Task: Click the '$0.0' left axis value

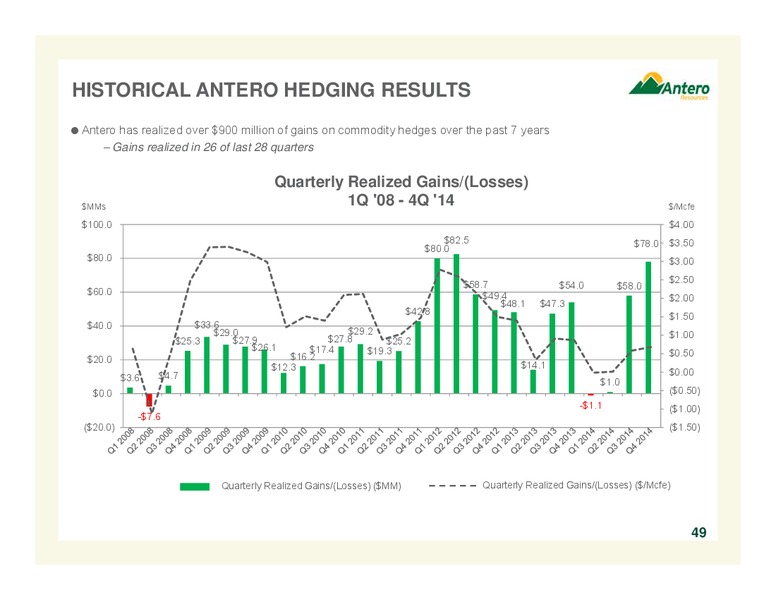Action: pos(102,394)
